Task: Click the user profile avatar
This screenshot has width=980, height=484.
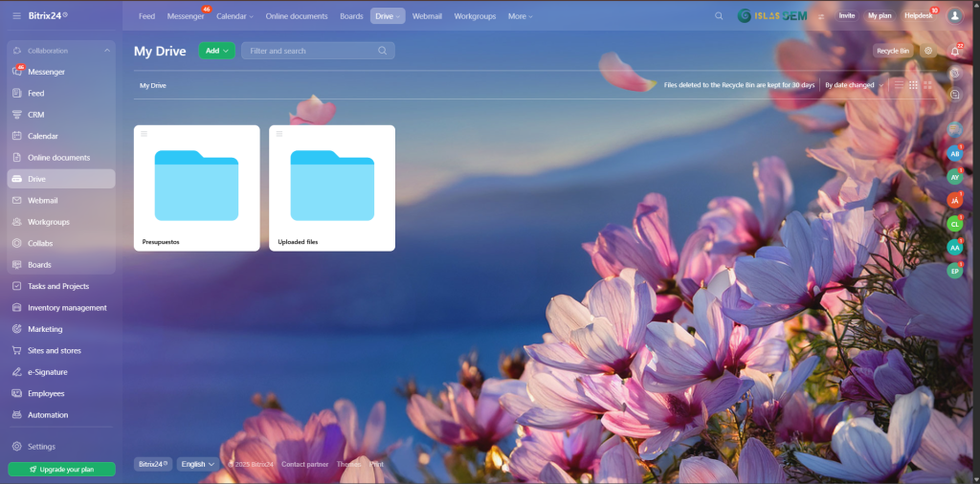Action: coord(954,16)
